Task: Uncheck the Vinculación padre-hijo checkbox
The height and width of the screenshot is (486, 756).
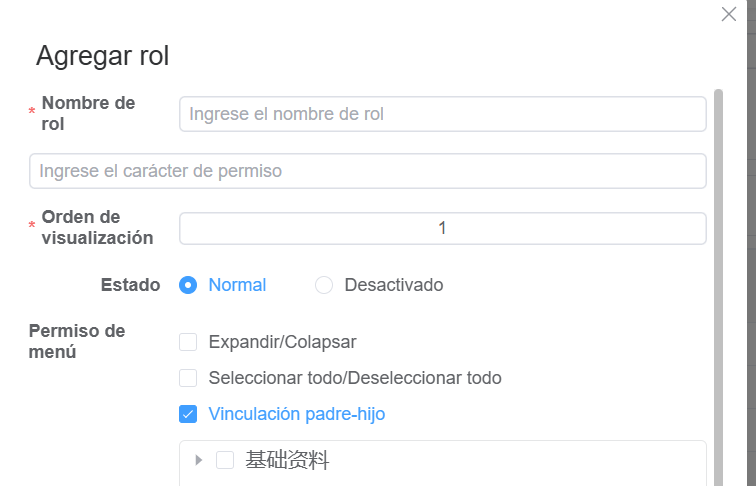Action: tap(188, 414)
